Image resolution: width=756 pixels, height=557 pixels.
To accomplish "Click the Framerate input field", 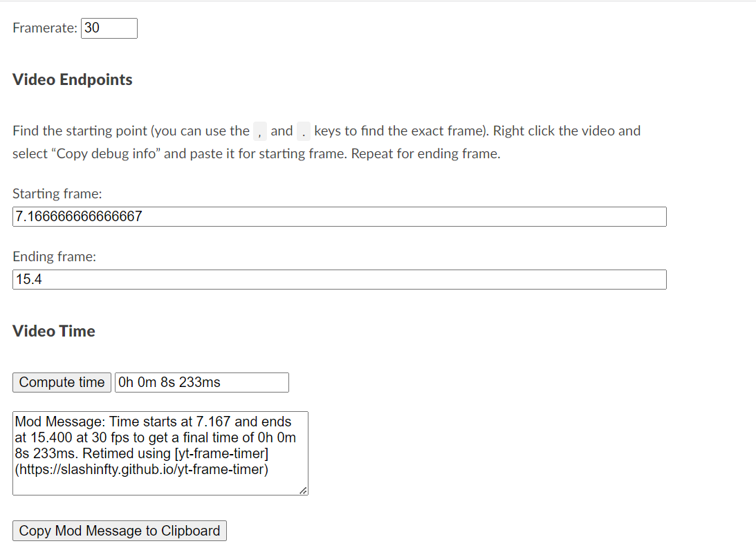I will [x=109, y=28].
